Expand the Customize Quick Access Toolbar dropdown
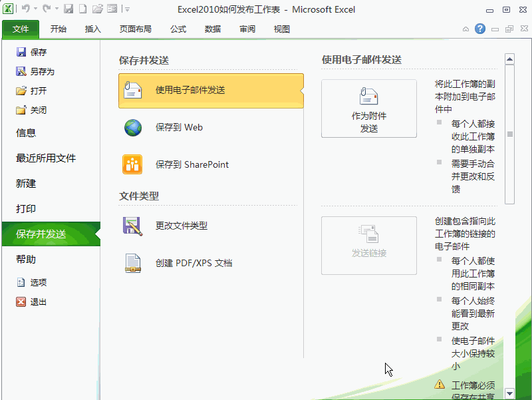Screen dimensions: 532x400 pyautogui.click(x=128, y=9)
